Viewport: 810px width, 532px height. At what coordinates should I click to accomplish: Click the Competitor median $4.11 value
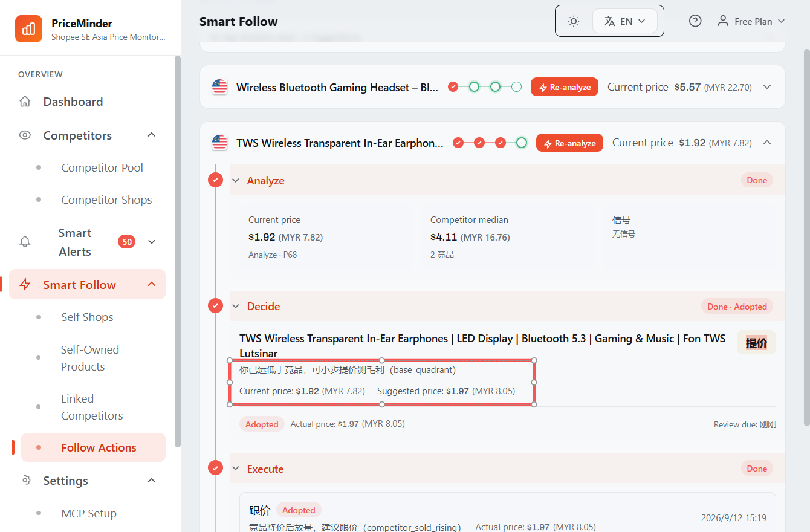pyautogui.click(x=444, y=238)
